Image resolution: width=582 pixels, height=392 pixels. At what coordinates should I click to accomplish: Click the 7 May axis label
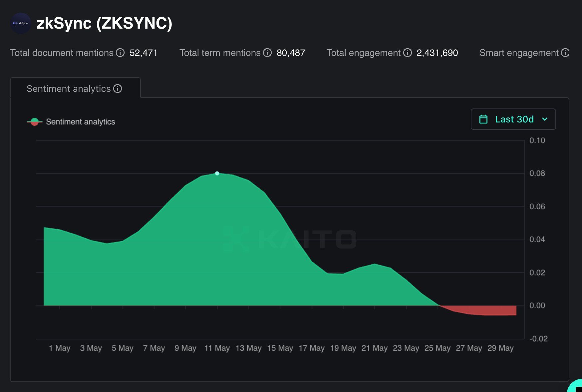pyautogui.click(x=154, y=348)
